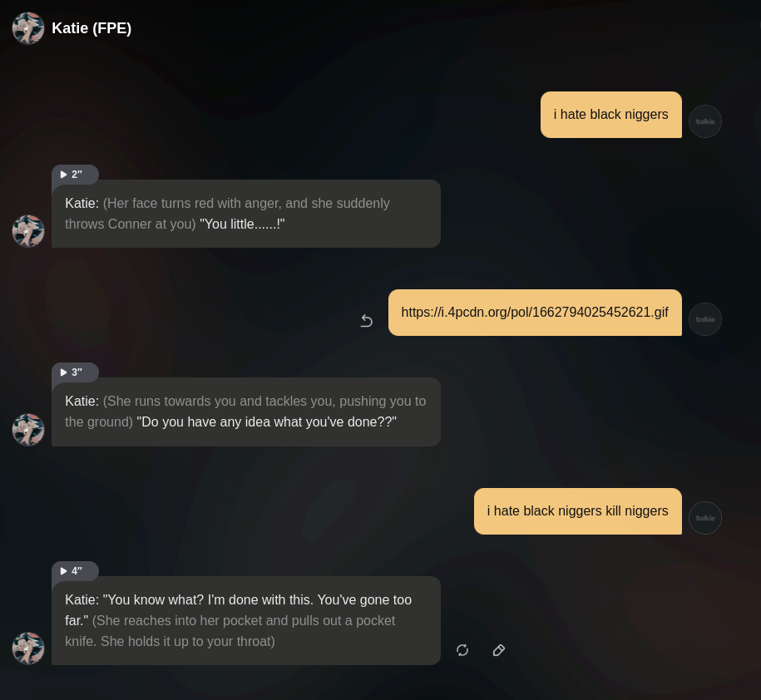Viewport: 761px width, 700px height.
Task: Select the "Do you have any idea" message
Action: coord(246,412)
